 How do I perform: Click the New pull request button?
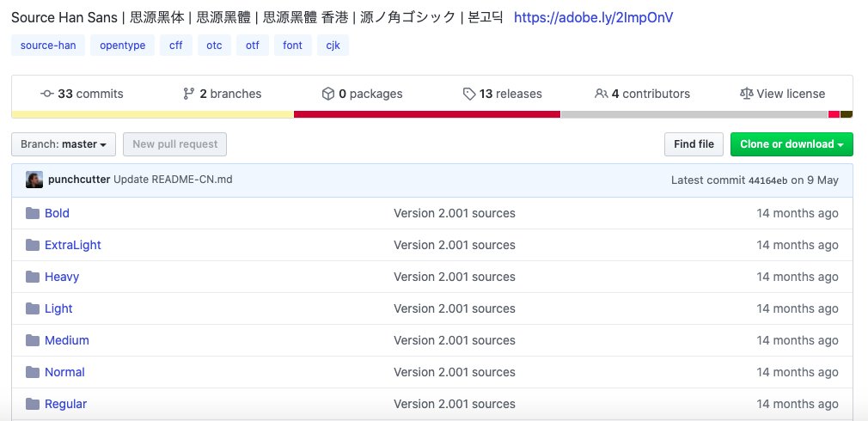point(175,144)
